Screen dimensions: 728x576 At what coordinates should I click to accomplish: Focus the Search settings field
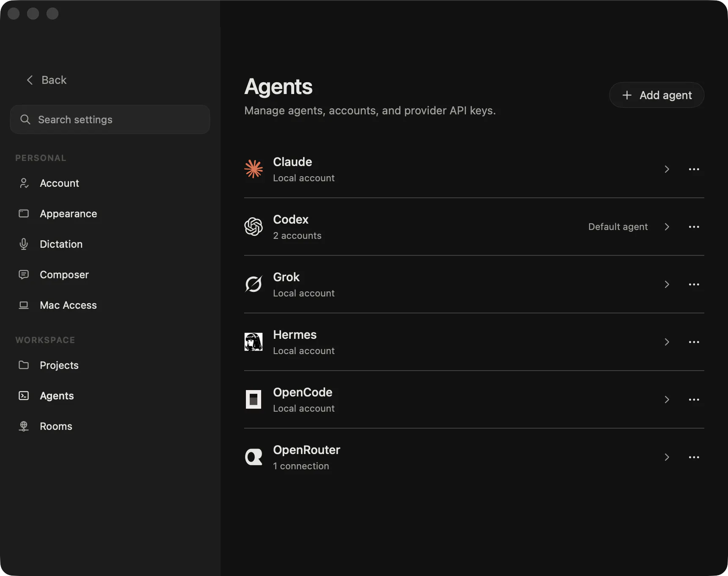[110, 119]
